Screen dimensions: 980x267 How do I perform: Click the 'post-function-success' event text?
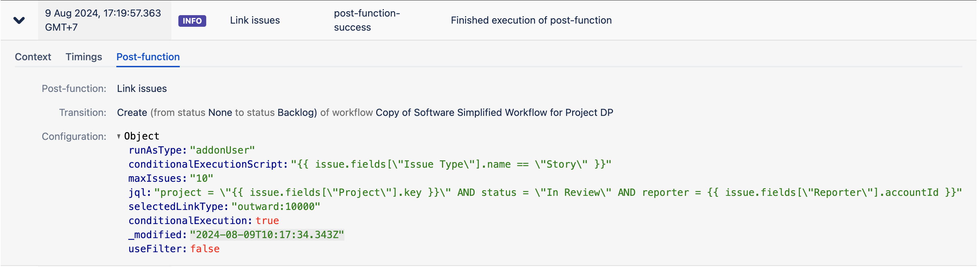(367, 20)
